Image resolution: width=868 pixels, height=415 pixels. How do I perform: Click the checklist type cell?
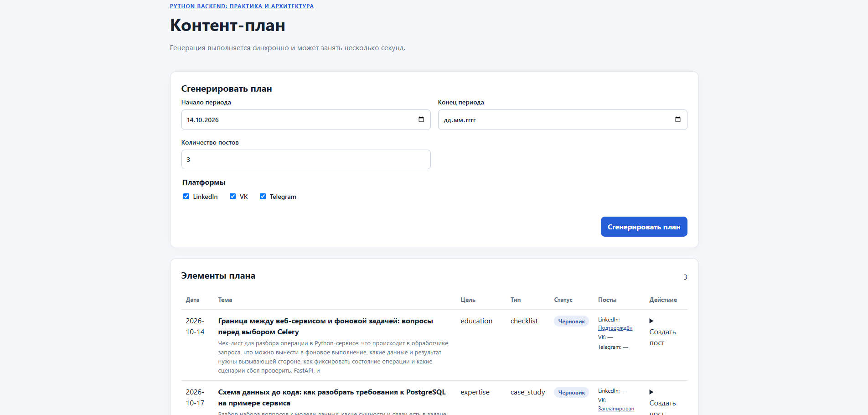(x=524, y=321)
